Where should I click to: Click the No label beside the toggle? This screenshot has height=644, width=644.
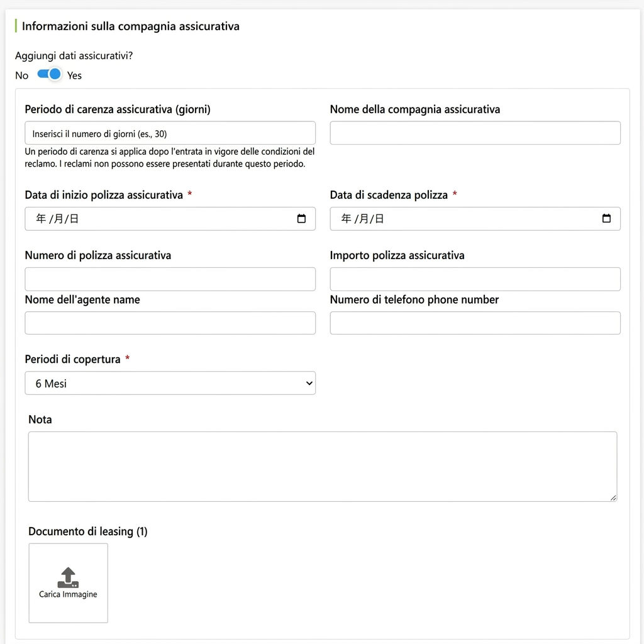click(x=22, y=75)
